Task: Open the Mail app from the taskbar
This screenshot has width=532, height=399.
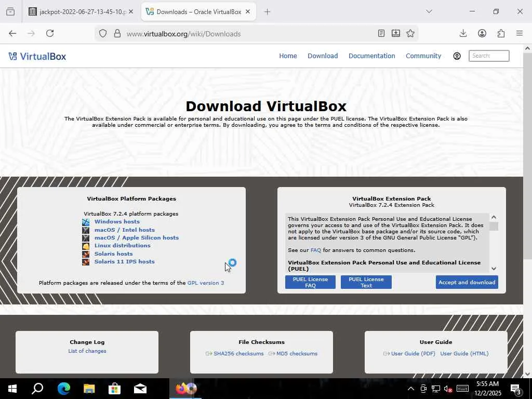Action: [140, 389]
